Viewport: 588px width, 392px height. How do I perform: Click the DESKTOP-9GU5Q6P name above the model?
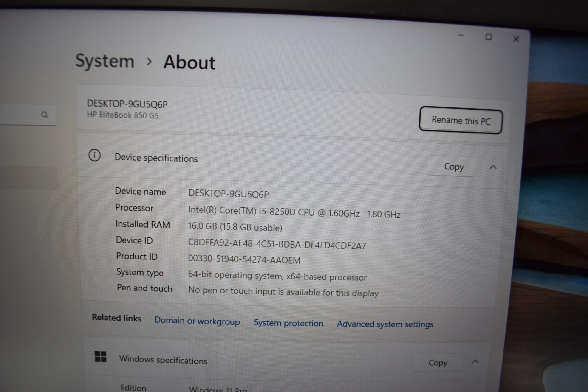(x=127, y=104)
